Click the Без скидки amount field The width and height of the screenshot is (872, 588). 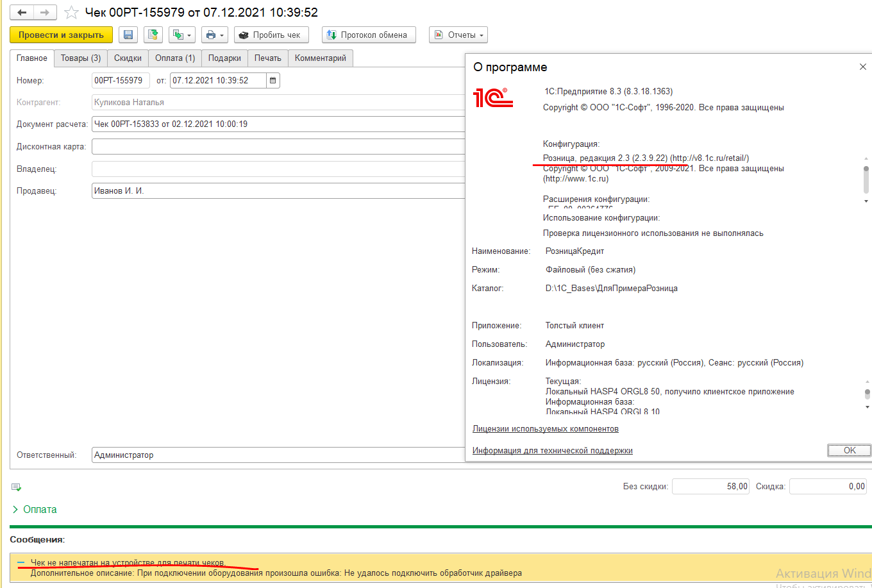[x=710, y=486]
